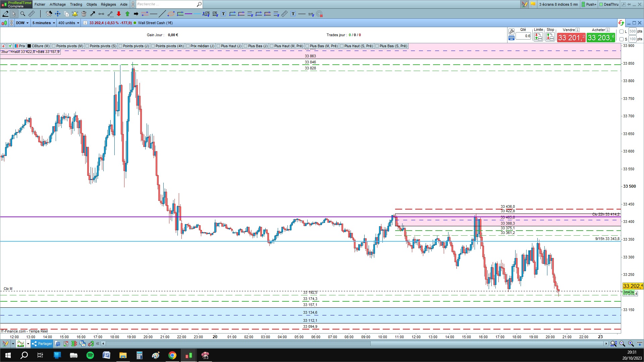The height and width of the screenshot is (362, 644).
Task: Click the candlestick chart style icon
Action: click(4, 23)
